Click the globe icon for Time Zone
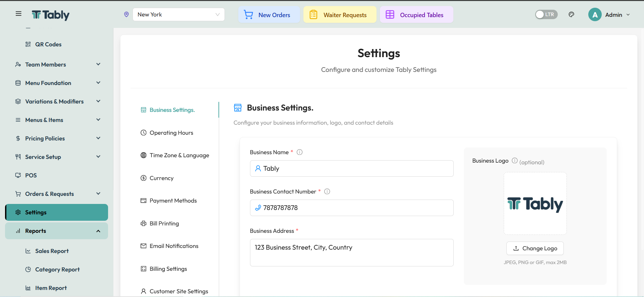Screen dimensions: 644x297 [x=144, y=155]
